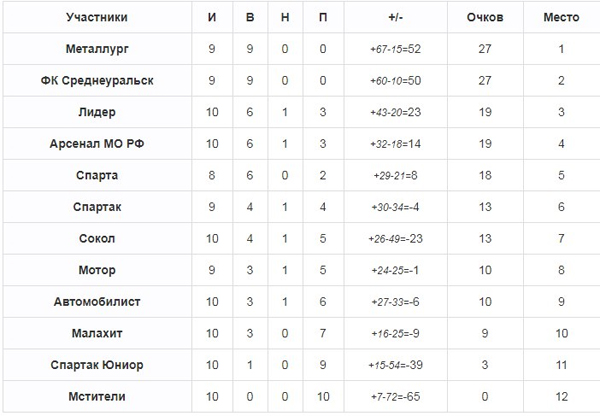Click the +26-49=-23 goal difference cell

coord(395,238)
